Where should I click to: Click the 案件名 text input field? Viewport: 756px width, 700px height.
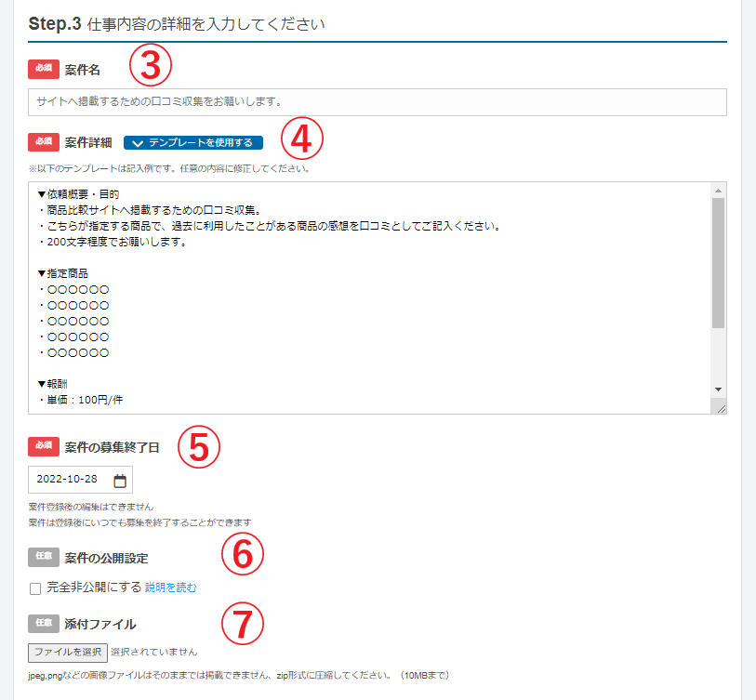click(x=377, y=101)
